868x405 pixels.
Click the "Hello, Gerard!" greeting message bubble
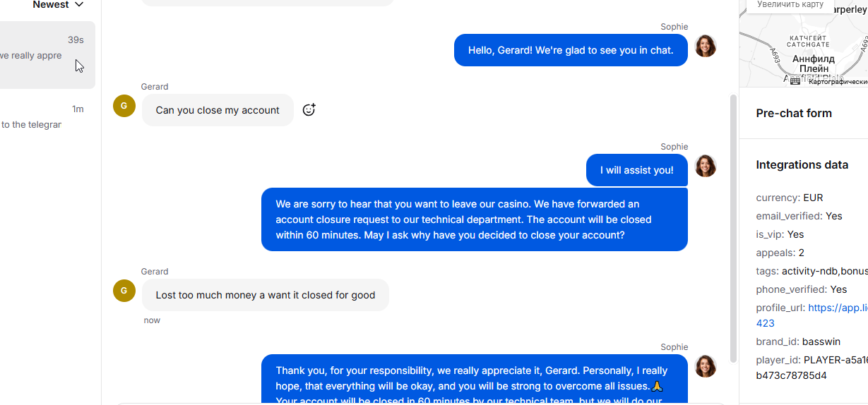pyautogui.click(x=570, y=50)
